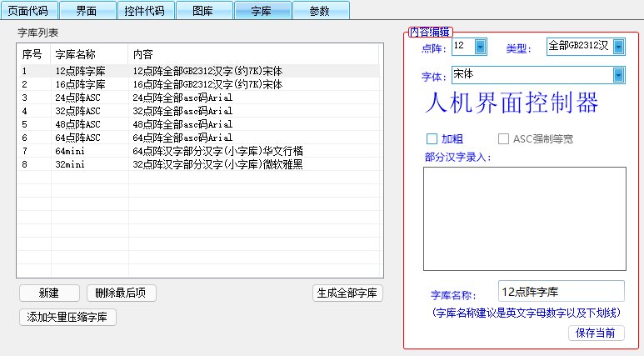
Task: Toggle the ASC强制等宽 checkbox
Action: tap(503, 139)
